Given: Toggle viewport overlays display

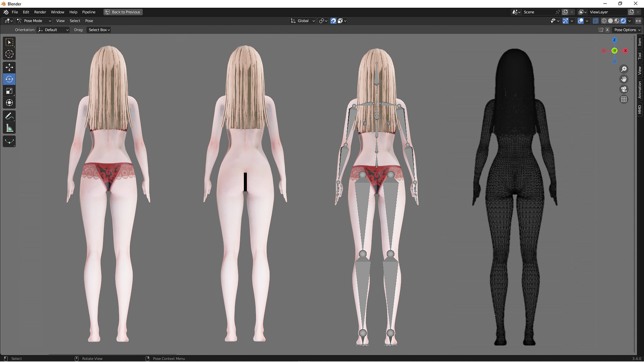Looking at the screenshot, I should 580,21.
